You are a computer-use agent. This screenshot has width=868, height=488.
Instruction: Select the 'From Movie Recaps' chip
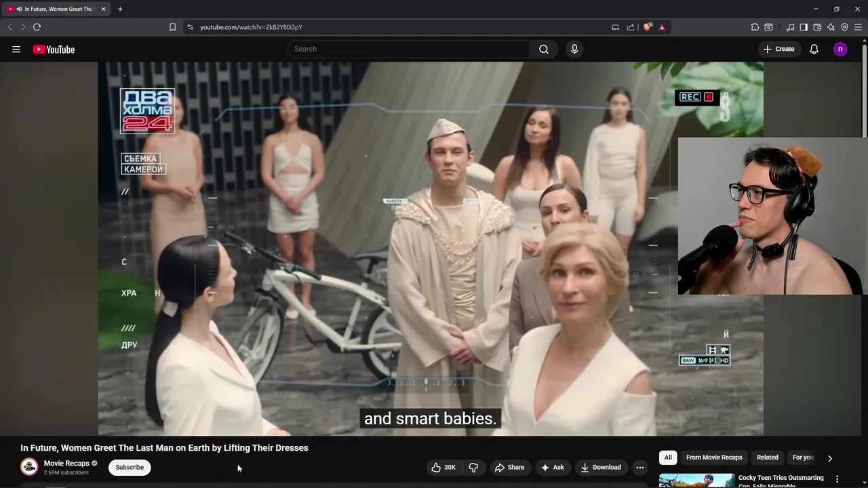pyautogui.click(x=714, y=457)
